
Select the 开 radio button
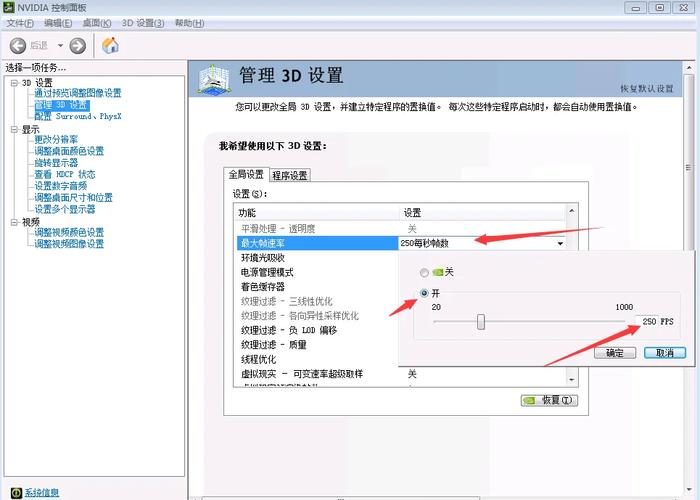(424, 293)
